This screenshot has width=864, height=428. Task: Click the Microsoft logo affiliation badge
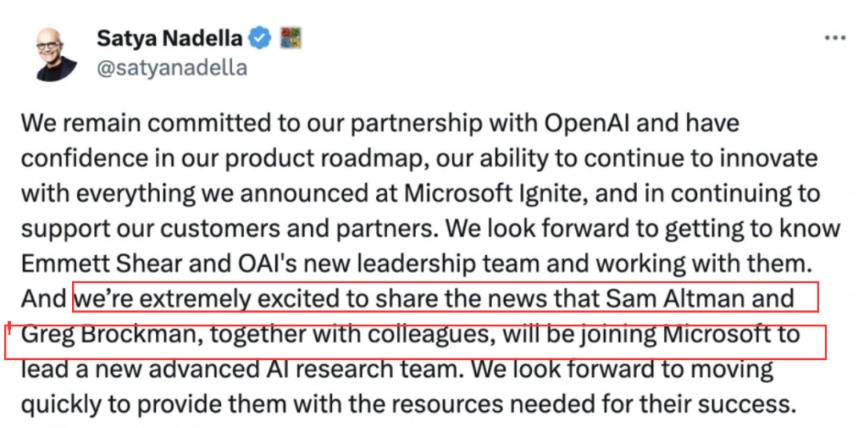(x=291, y=39)
